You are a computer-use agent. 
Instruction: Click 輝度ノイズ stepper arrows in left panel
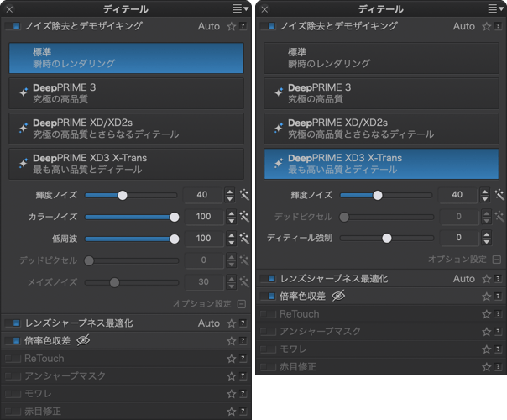point(229,195)
